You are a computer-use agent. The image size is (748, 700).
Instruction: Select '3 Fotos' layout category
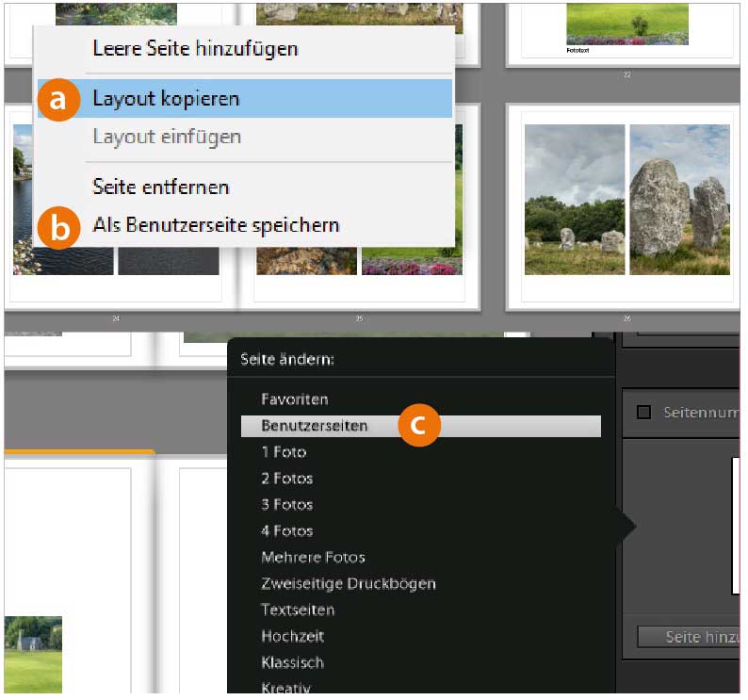[286, 505]
